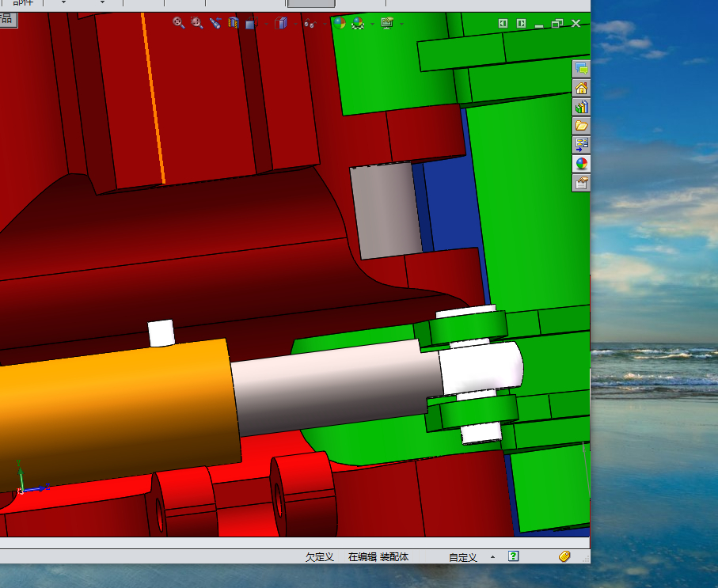The height and width of the screenshot is (588, 718).
Task: Click the Zoom to Fit magnifier icon
Action: 179,23
